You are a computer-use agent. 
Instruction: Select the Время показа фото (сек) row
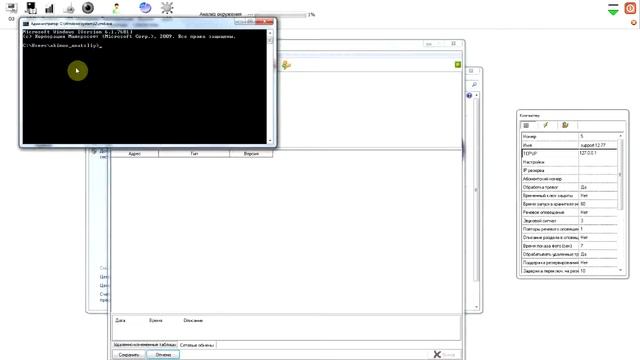[569, 246]
